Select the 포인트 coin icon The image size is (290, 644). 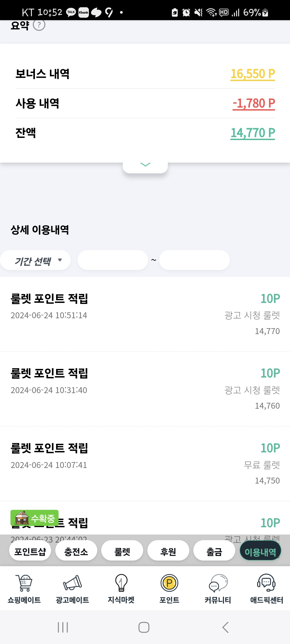click(169, 583)
